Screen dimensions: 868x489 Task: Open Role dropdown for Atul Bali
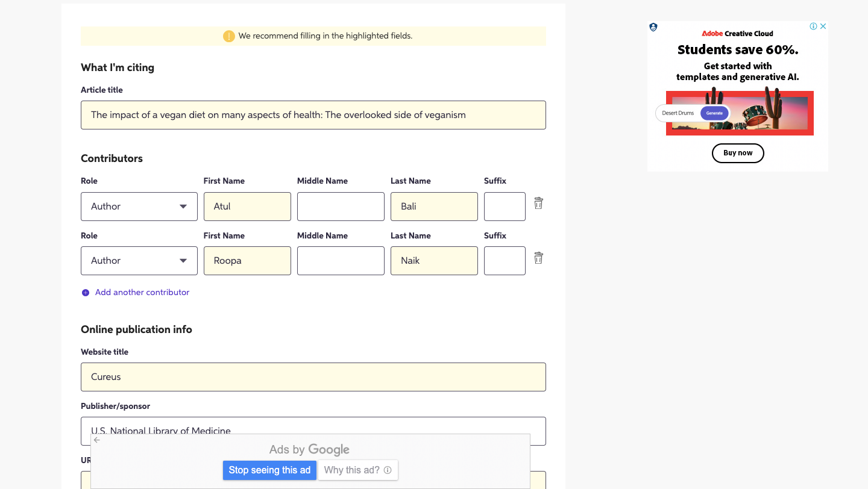point(139,207)
